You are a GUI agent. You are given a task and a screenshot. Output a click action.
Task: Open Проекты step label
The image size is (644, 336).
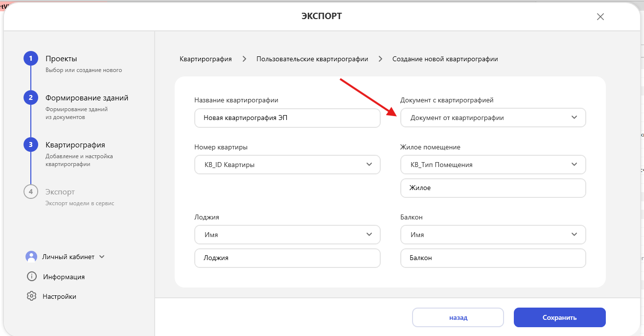coord(61,58)
